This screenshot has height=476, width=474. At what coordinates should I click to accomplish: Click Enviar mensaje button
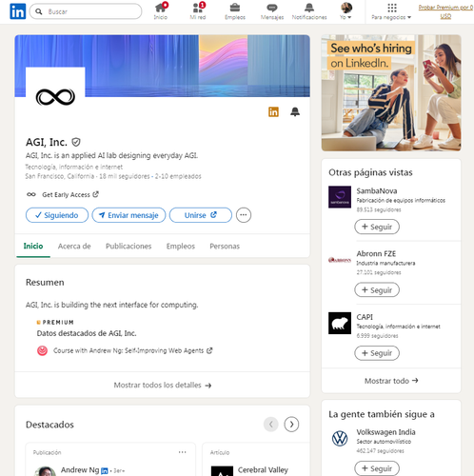tap(128, 215)
